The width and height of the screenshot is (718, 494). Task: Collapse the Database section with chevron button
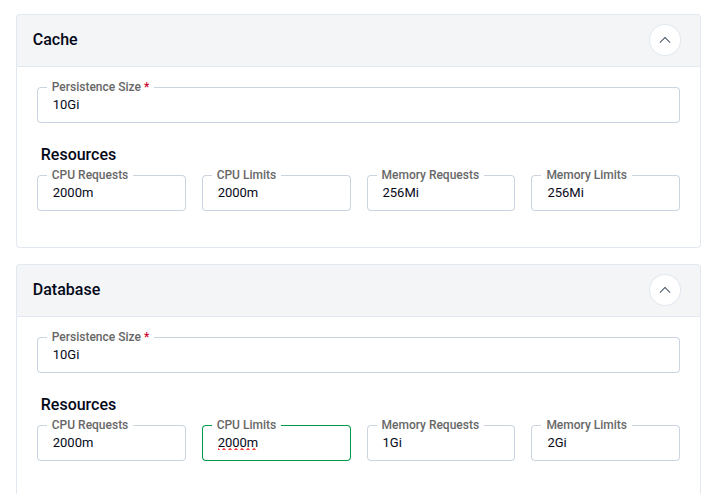(664, 290)
